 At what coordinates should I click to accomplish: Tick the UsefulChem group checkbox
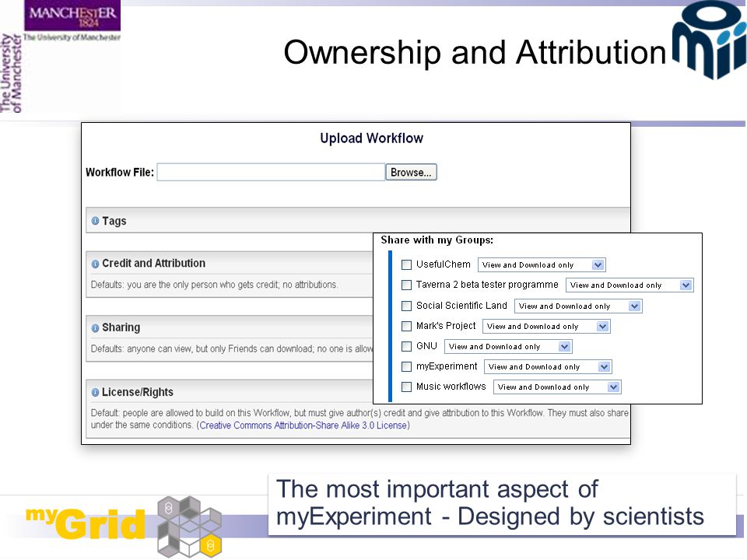pos(406,264)
